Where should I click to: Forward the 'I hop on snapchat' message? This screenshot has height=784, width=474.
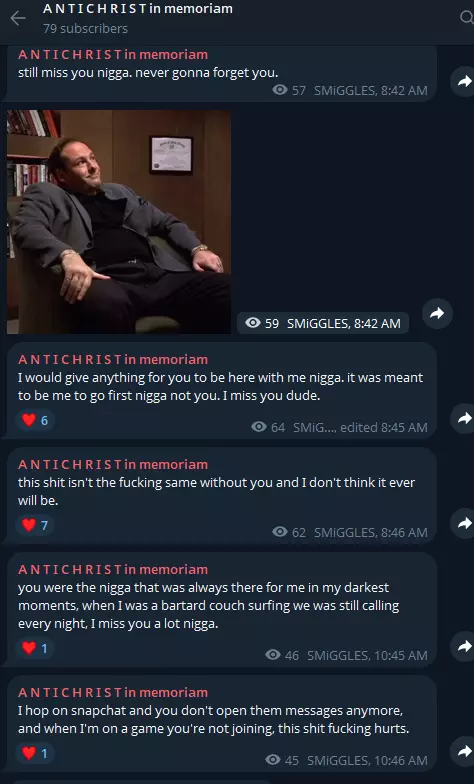(463, 751)
